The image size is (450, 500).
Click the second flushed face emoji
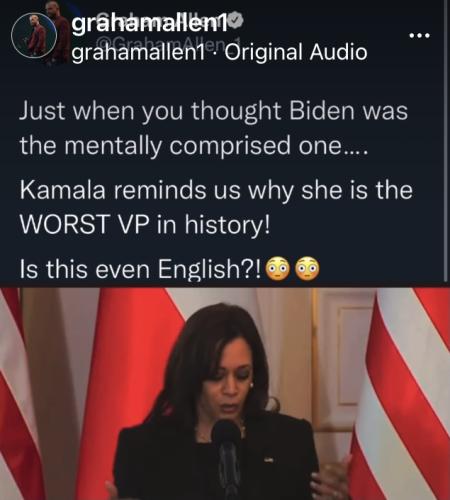[x=307, y=269]
